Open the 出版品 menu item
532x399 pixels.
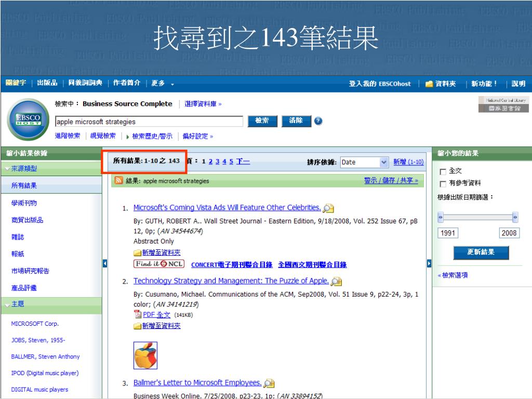(x=47, y=83)
